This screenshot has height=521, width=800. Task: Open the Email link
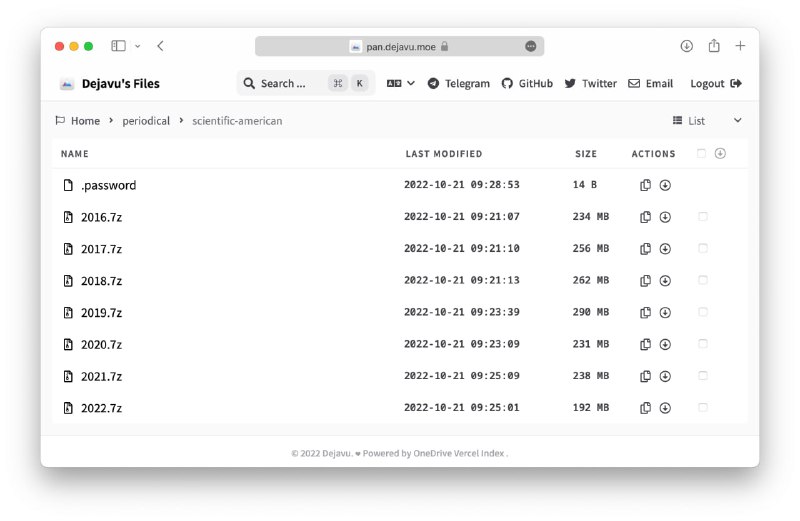click(x=651, y=83)
